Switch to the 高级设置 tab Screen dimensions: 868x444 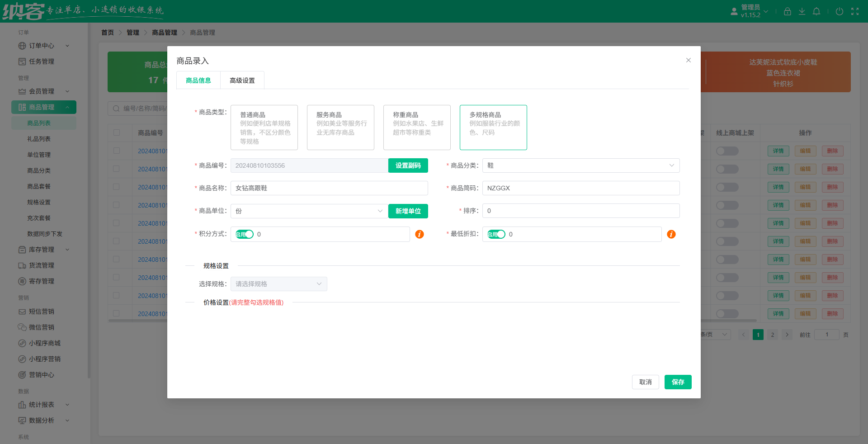click(x=242, y=80)
